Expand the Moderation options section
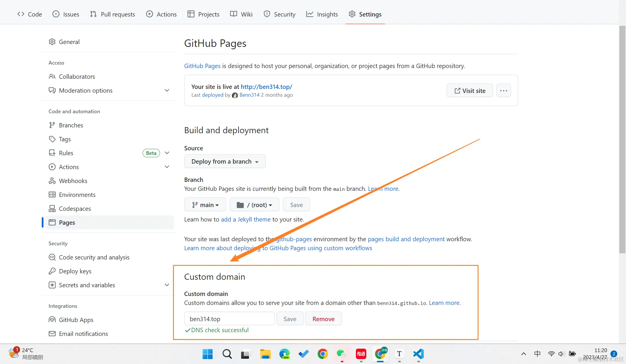The height and width of the screenshot is (364, 626). point(167,90)
